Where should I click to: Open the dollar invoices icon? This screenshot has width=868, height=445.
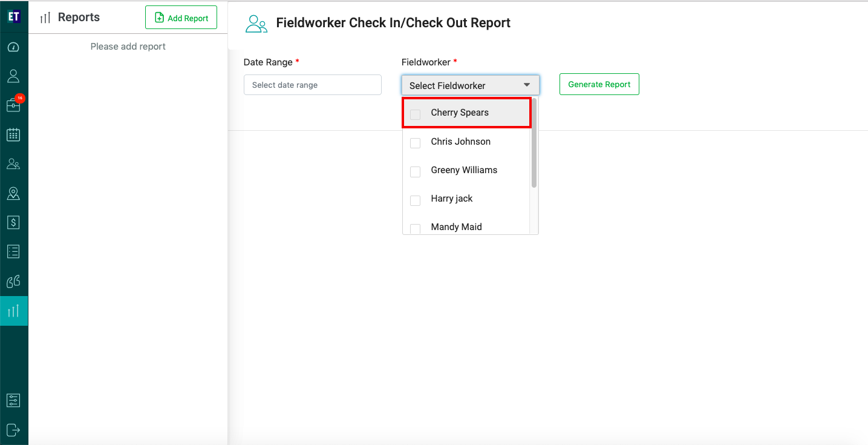pos(13,222)
